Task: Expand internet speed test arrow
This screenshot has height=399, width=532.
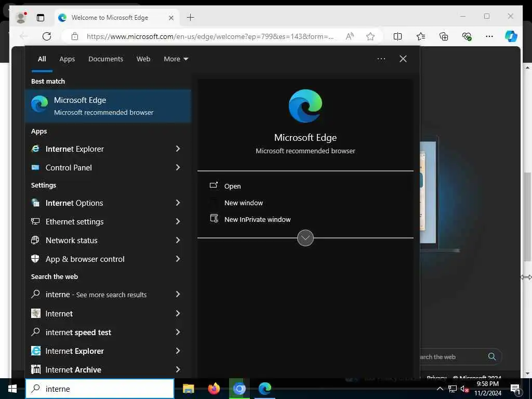Action: 178,332
